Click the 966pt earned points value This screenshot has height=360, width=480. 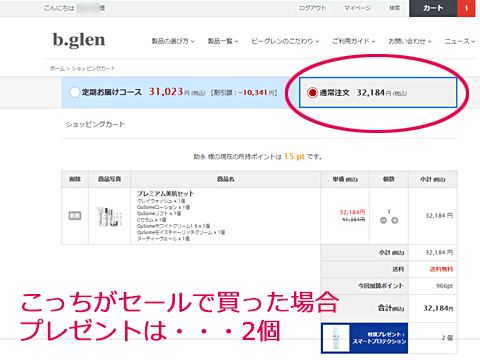click(x=444, y=286)
